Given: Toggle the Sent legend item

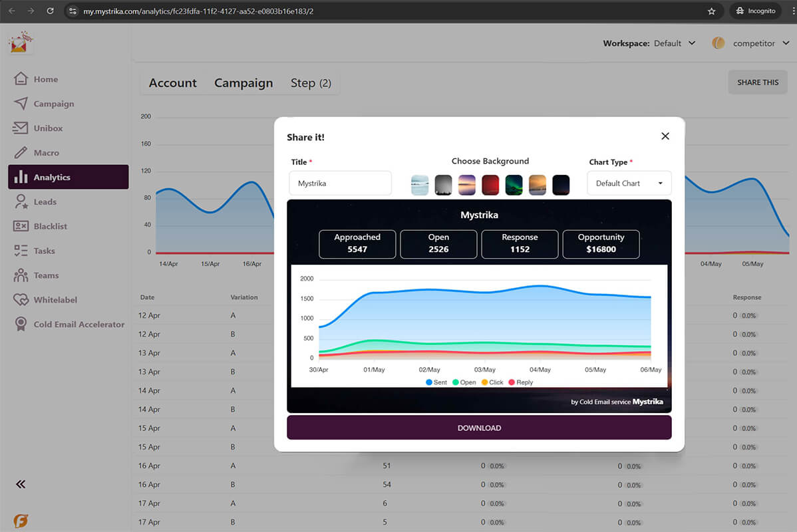Looking at the screenshot, I should 436,382.
